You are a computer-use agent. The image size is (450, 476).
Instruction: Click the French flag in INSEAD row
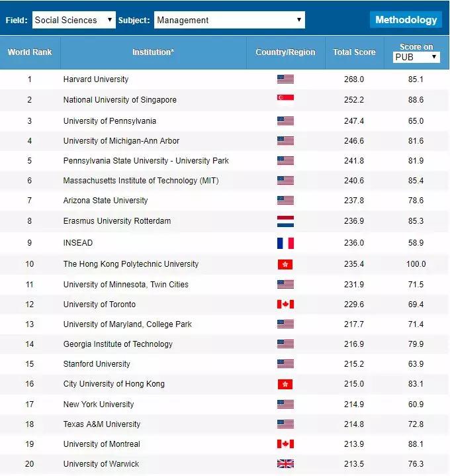pyautogui.click(x=285, y=243)
